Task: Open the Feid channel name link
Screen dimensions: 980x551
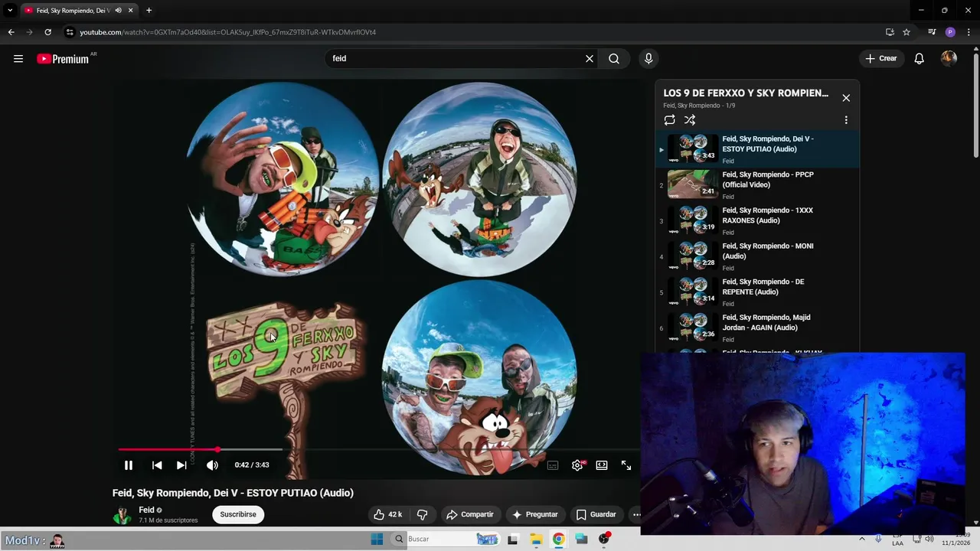Action: 146,510
